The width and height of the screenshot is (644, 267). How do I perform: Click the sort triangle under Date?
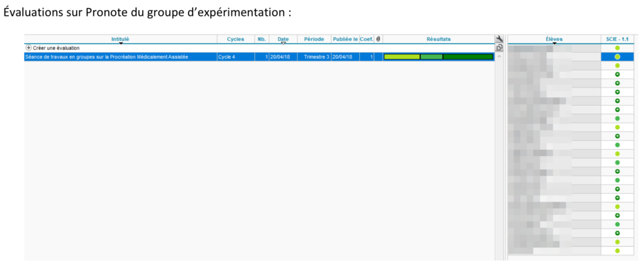tap(284, 43)
